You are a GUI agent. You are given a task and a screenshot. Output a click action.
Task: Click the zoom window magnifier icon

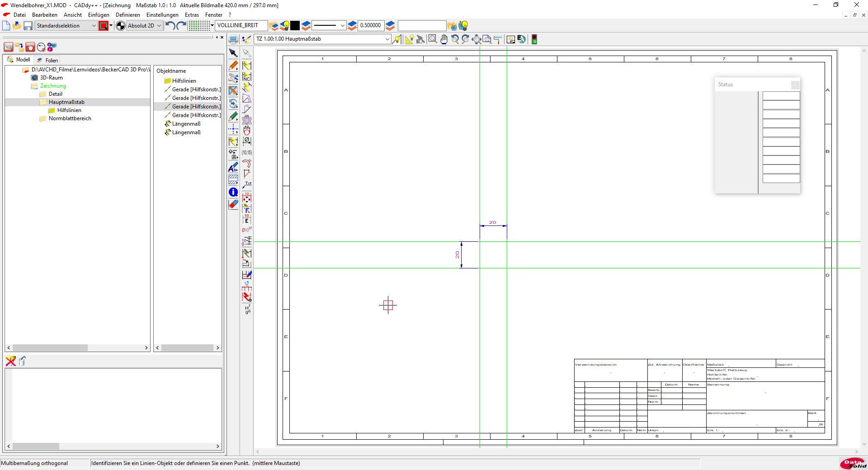coord(432,39)
